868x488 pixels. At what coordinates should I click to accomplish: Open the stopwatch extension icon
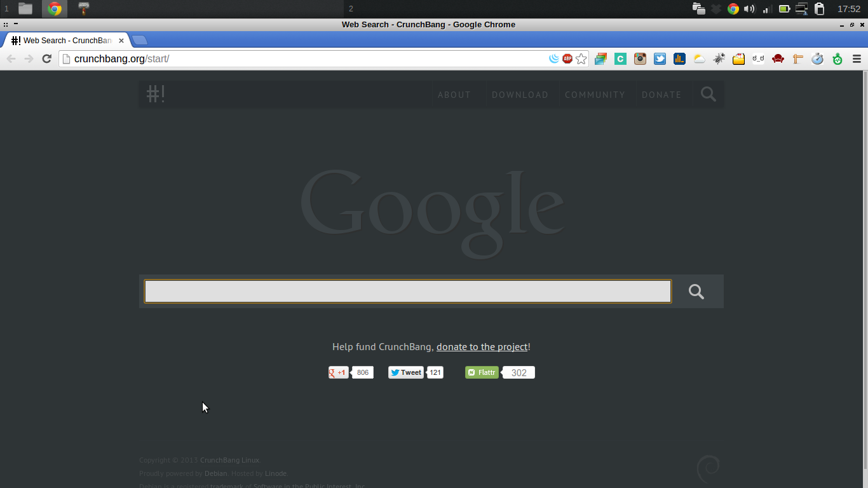[817, 58]
